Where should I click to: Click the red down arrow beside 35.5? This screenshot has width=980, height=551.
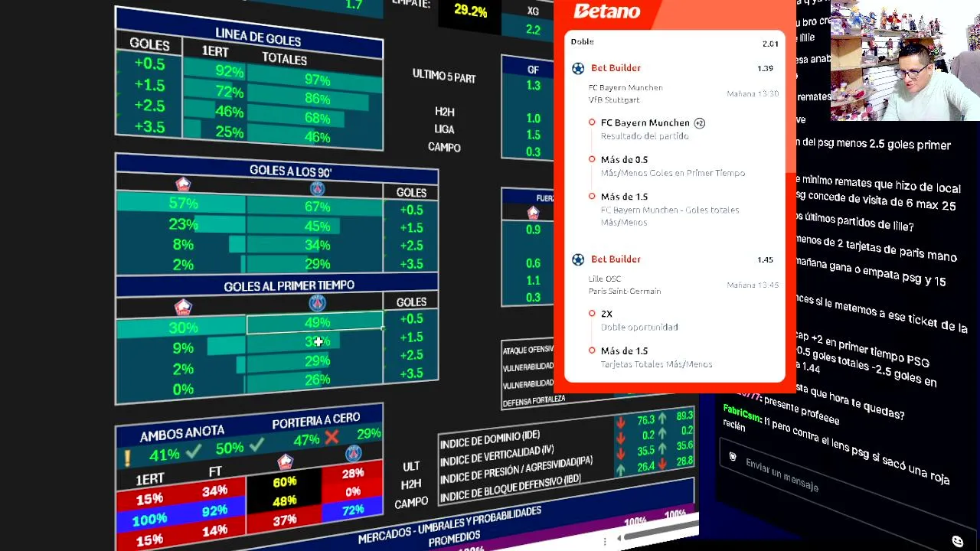(x=620, y=452)
